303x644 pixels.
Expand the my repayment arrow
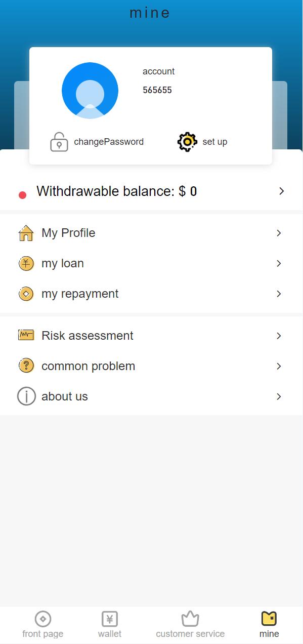click(x=279, y=294)
